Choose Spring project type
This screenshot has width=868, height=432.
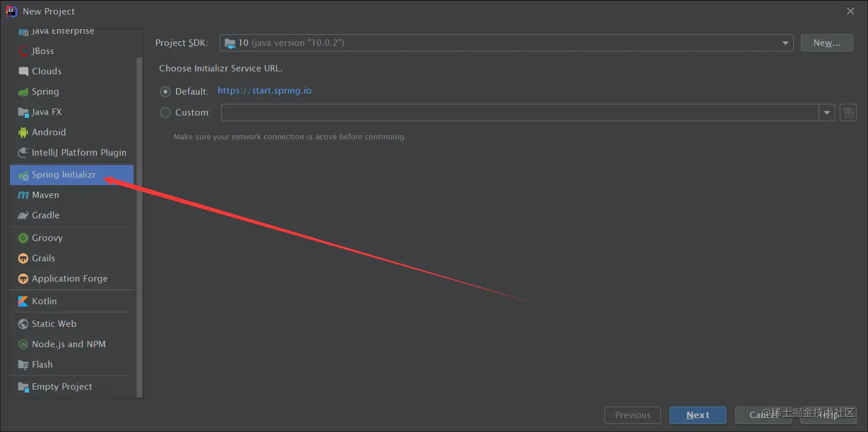[x=72, y=92]
